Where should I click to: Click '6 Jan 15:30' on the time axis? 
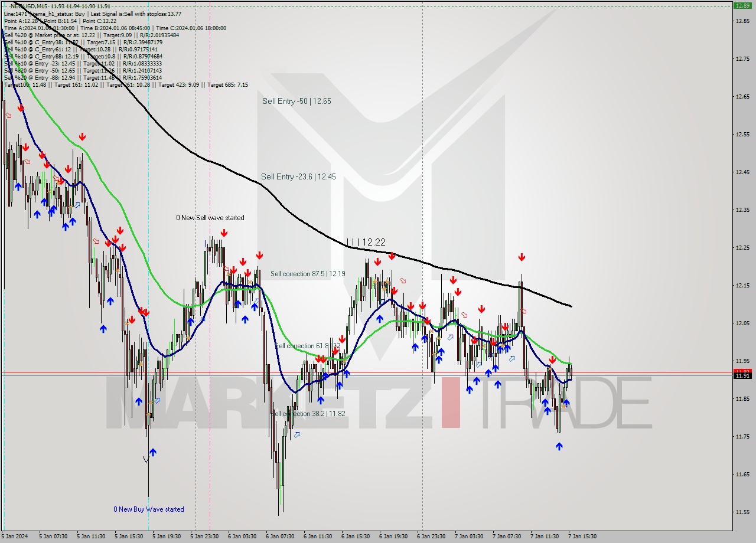pos(356,537)
